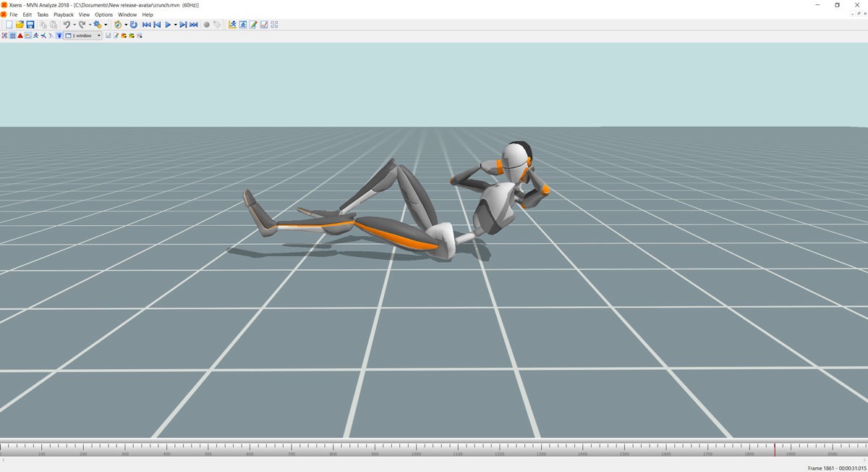This screenshot has width=868, height=472.
Task: Toggle the blue funnel filter button
Action: coord(59,35)
